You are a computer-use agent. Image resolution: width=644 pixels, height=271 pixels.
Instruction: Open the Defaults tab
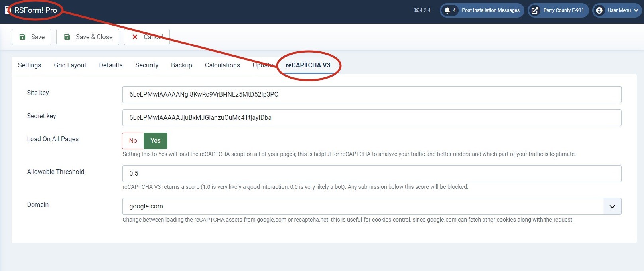pos(111,65)
